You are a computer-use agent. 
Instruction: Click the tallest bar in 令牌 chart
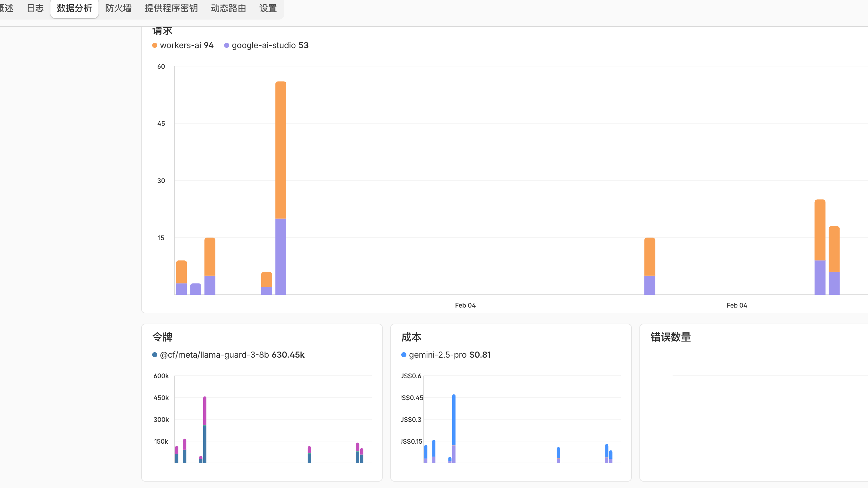point(204,430)
